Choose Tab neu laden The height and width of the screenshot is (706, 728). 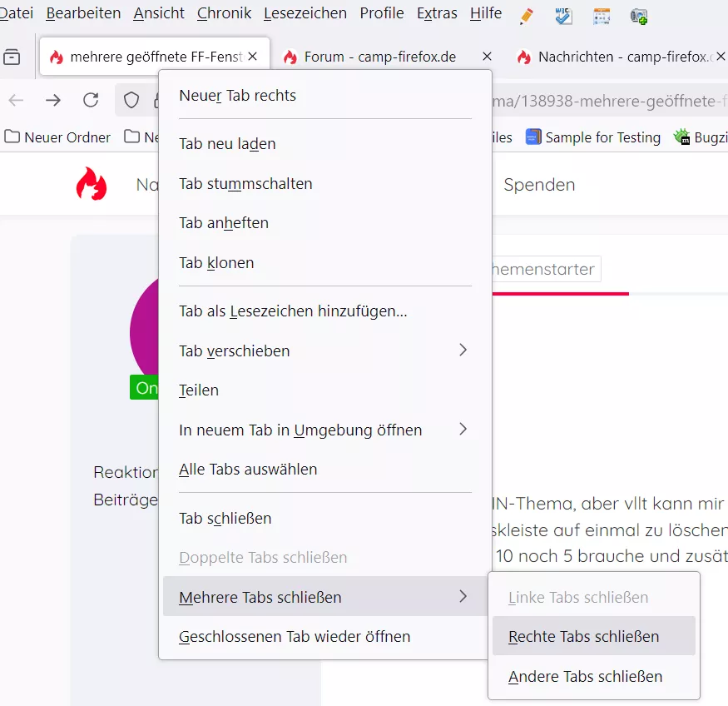click(325, 144)
